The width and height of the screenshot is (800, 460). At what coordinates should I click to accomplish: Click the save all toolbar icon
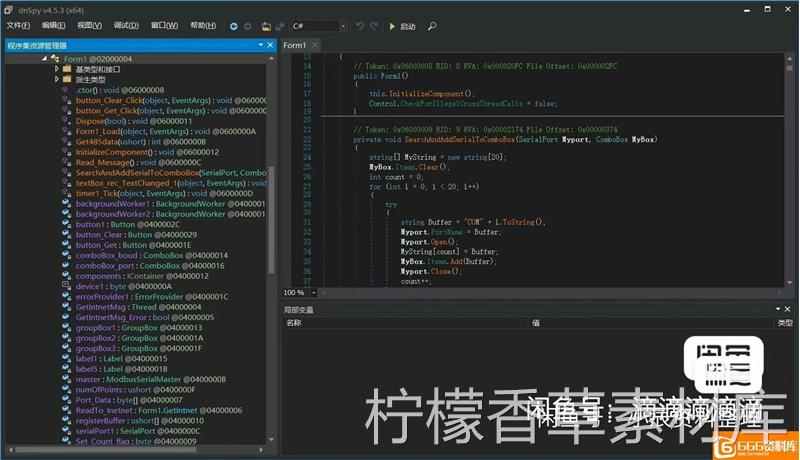tap(280, 26)
